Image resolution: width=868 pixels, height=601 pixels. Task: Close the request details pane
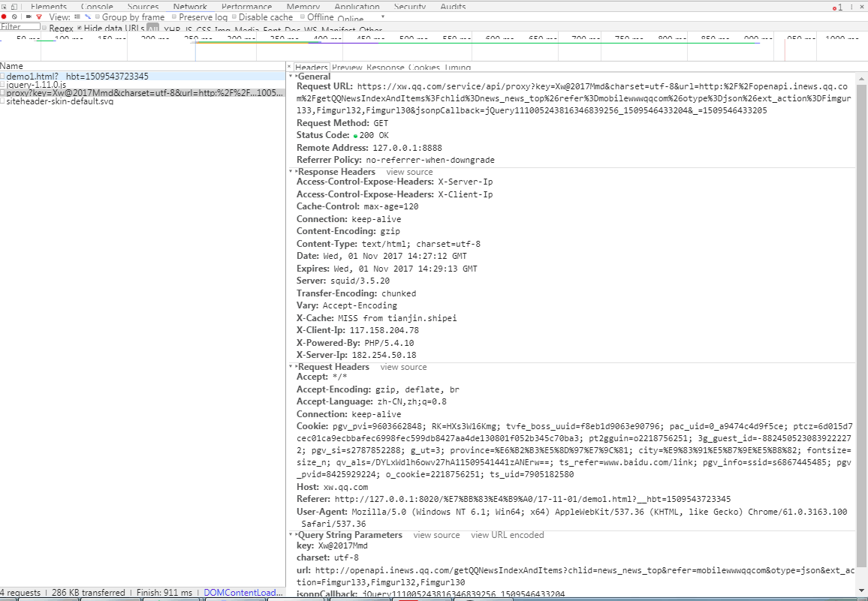coord(289,67)
